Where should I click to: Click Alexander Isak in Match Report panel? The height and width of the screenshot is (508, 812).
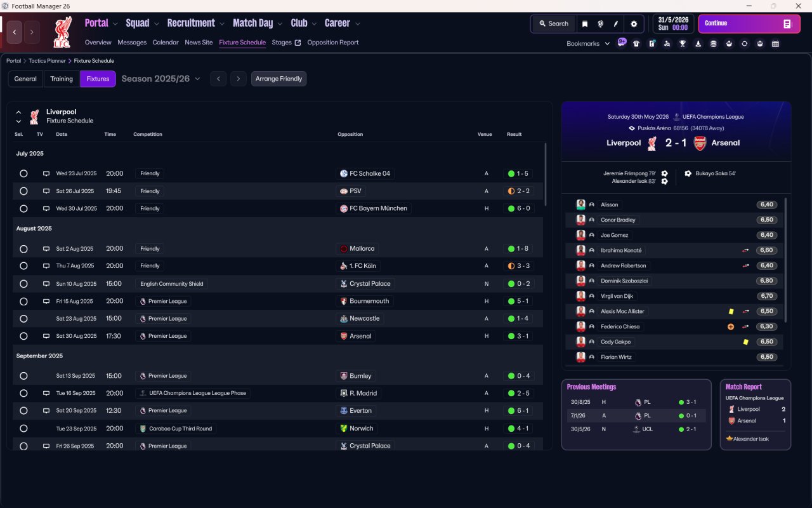[750, 439]
